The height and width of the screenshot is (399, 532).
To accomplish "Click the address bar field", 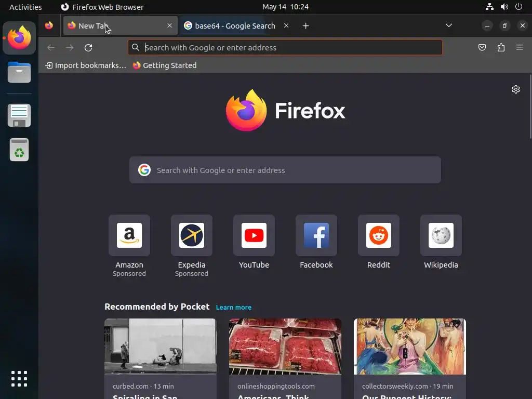I will pyautogui.click(x=285, y=47).
